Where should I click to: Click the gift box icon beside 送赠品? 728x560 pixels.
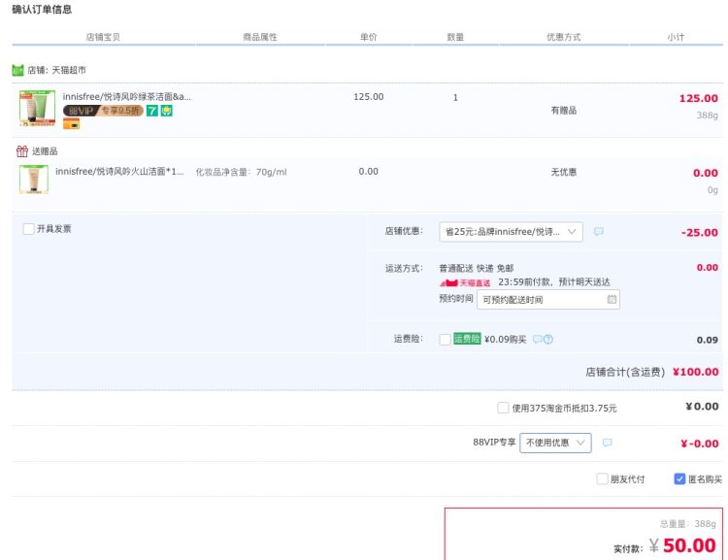point(22,150)
